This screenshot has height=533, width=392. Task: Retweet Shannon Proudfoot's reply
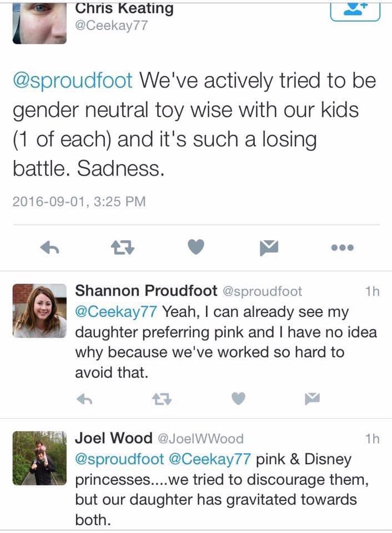[160, 398]
